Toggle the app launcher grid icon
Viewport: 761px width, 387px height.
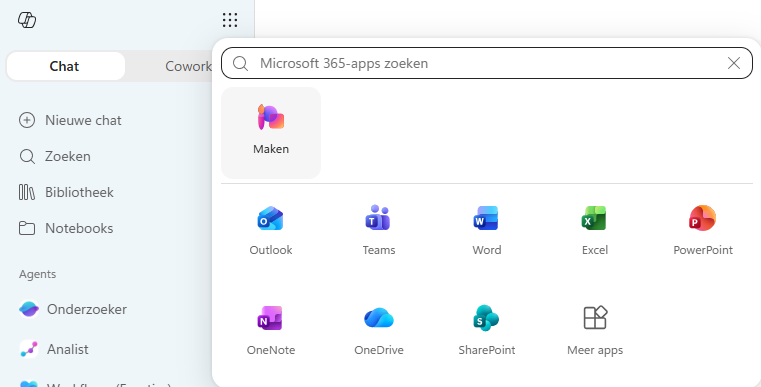pyautogui.click(x=230, y=20)
